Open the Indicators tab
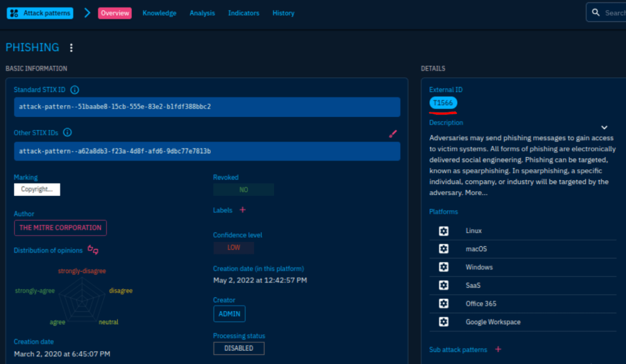 [x=244, y=13]
